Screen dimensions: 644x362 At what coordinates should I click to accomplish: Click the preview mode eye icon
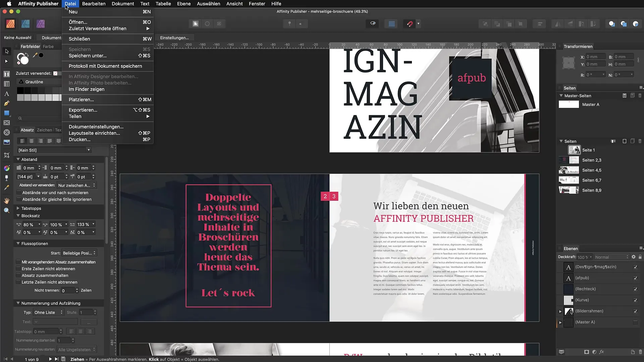pos(373,24)
